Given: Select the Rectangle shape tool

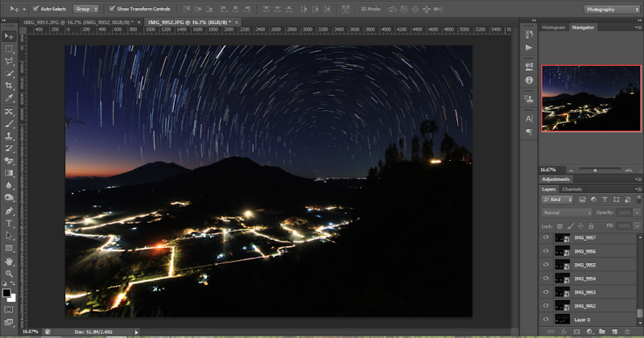Looking at the screenshot, I should click(x=9, y=248).
